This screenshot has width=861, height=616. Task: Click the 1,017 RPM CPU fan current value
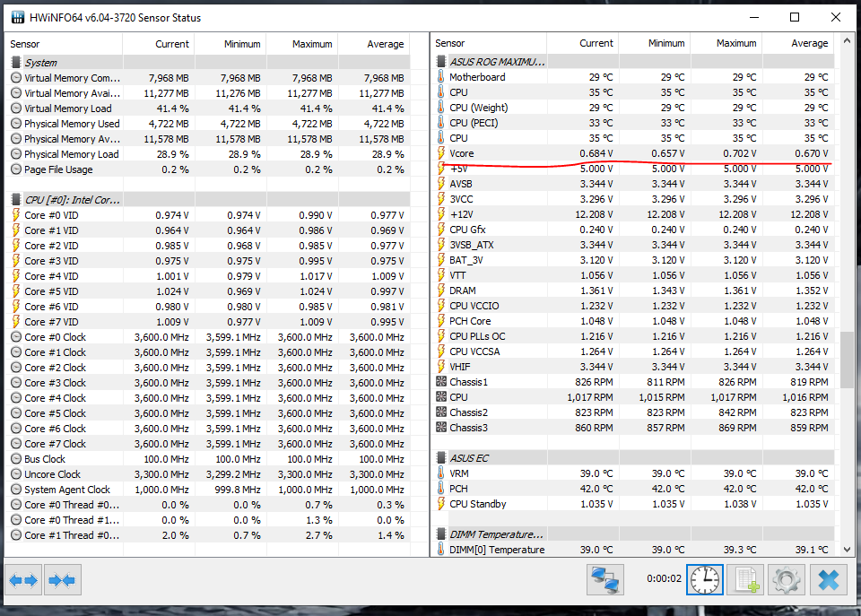(x=590, y=397)
